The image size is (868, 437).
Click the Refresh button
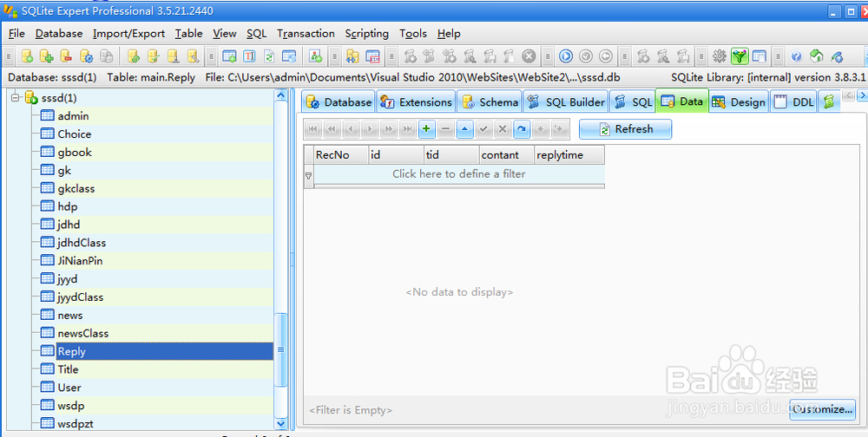(626, 129)
